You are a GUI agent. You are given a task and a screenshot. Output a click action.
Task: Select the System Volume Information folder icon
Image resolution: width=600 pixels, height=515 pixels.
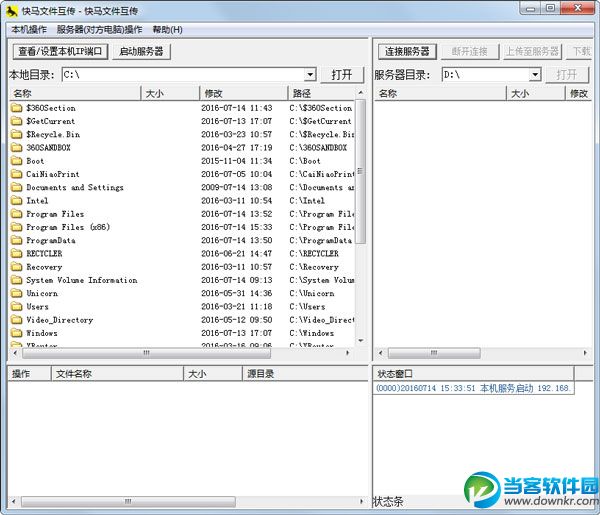[16, 280]
